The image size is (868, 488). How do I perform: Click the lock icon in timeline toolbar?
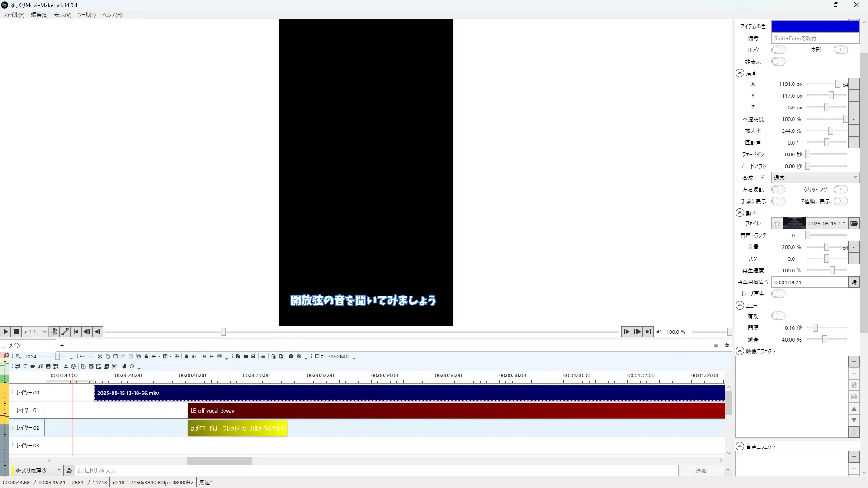[x=146, y=357]
